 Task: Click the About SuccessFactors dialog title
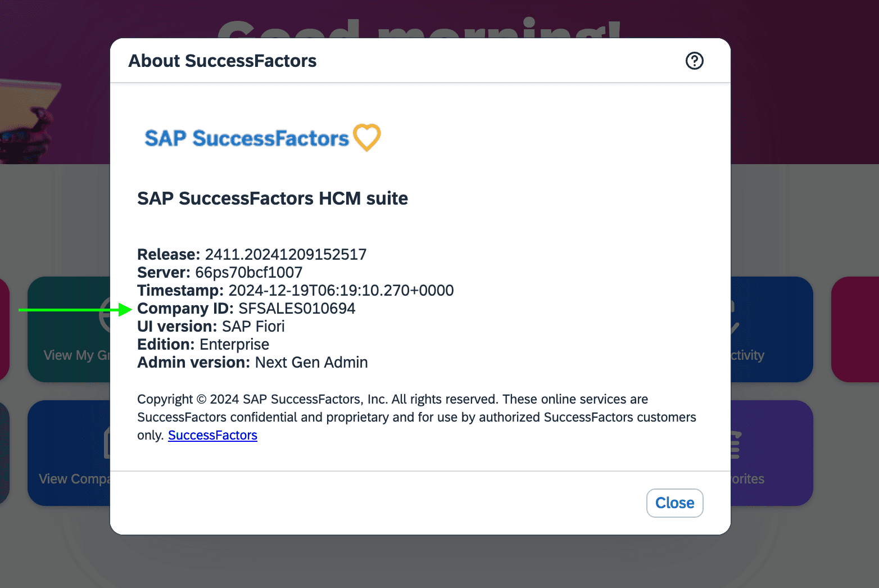click(223, 61)
